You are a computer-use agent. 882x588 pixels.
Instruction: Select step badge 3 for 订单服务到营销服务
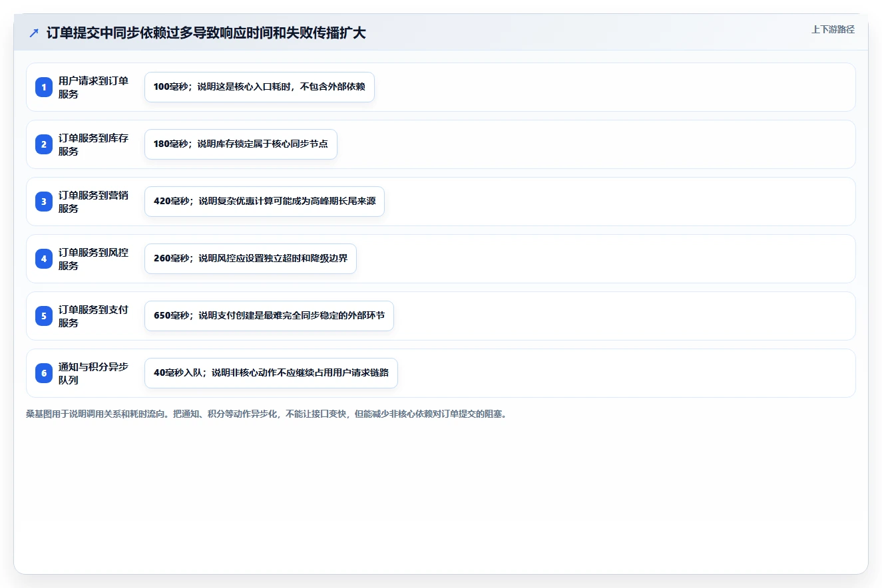44,202
